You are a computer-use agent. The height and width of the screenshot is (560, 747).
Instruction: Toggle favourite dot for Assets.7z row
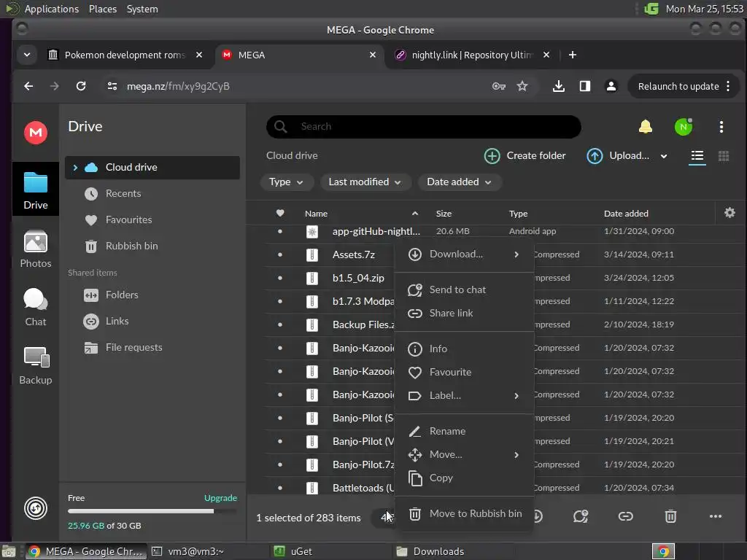(x=280, y=254)
